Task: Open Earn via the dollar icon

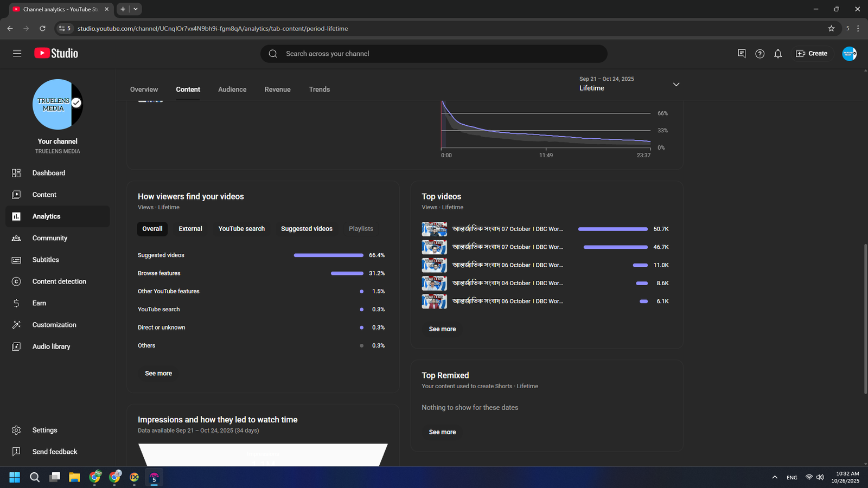Action: point(16,303)
